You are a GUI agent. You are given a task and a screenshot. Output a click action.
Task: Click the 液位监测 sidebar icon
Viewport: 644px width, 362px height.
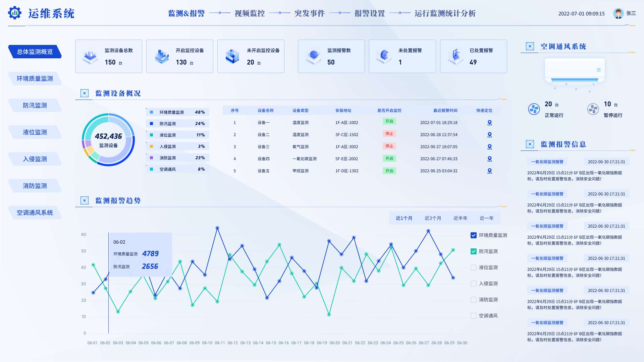coord(34,132)
